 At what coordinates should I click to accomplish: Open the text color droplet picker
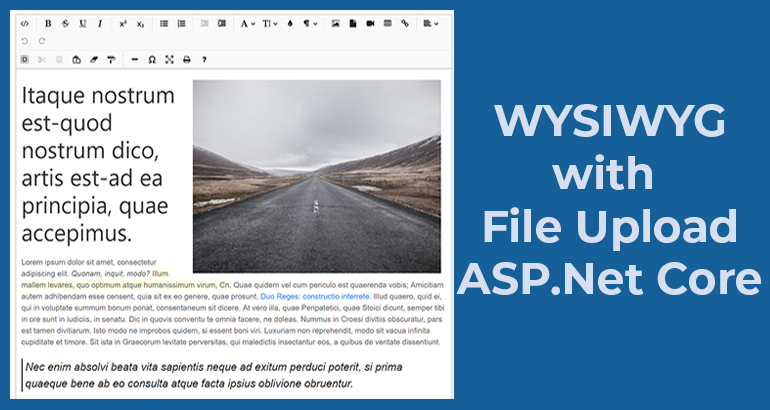(290, 24)
